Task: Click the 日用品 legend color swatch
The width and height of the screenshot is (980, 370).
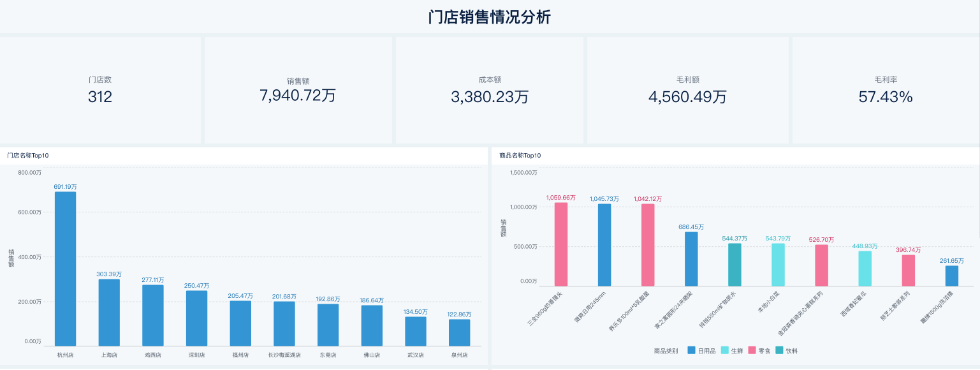Action: pyautogui.click(x=692, y=350)
